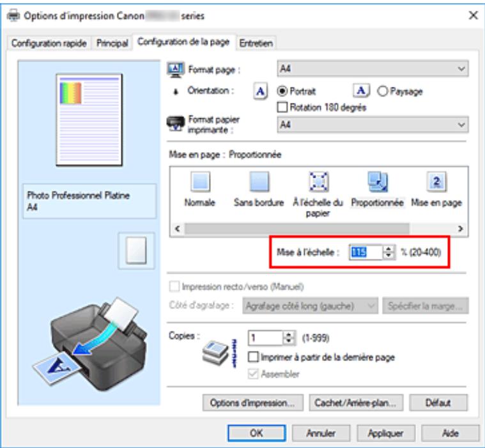Select the Portrait radio button
The image size is (485, 448).
(282, 91)
